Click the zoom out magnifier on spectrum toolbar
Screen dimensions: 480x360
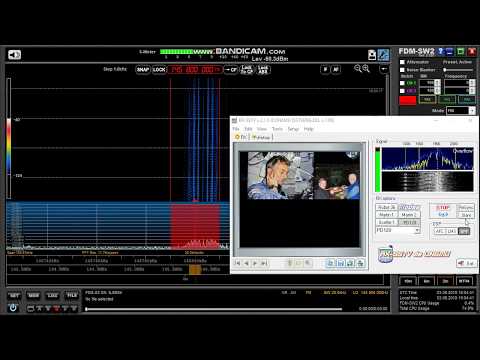tap(357, 69)
